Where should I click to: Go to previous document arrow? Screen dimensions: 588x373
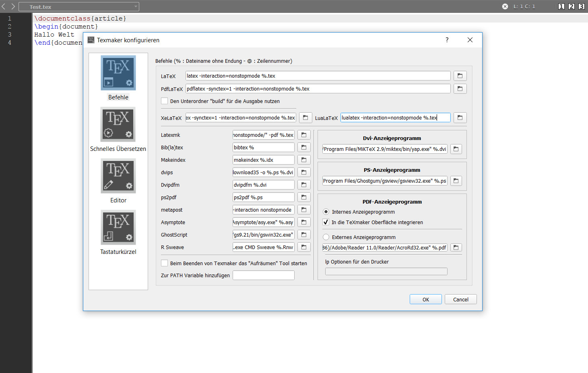coord(4,6)
